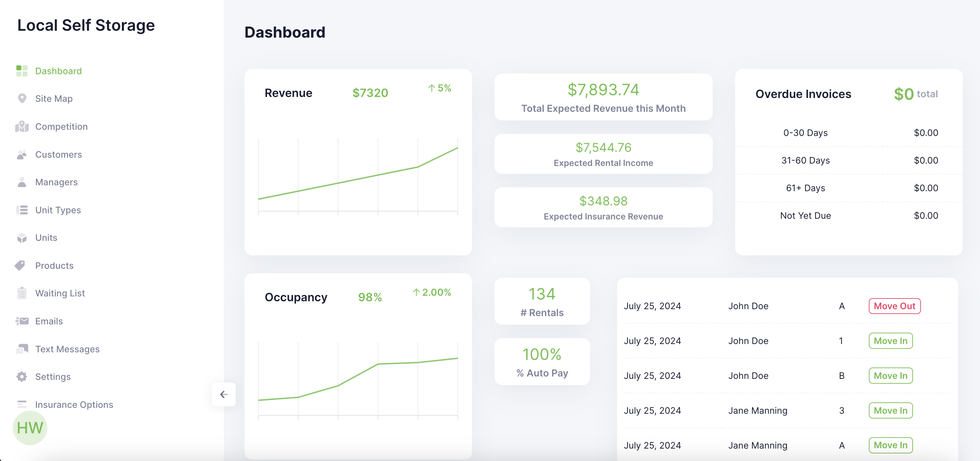The height and width of the screenshot is (461, 980).
Task: Click the $7,893.74 Total Expected Revenue card
Action: pos(603,97)
